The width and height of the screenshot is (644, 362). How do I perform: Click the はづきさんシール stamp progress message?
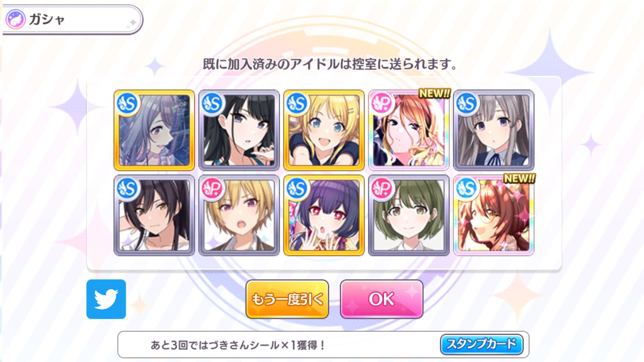pyautogui.click(x=237, y=345)
